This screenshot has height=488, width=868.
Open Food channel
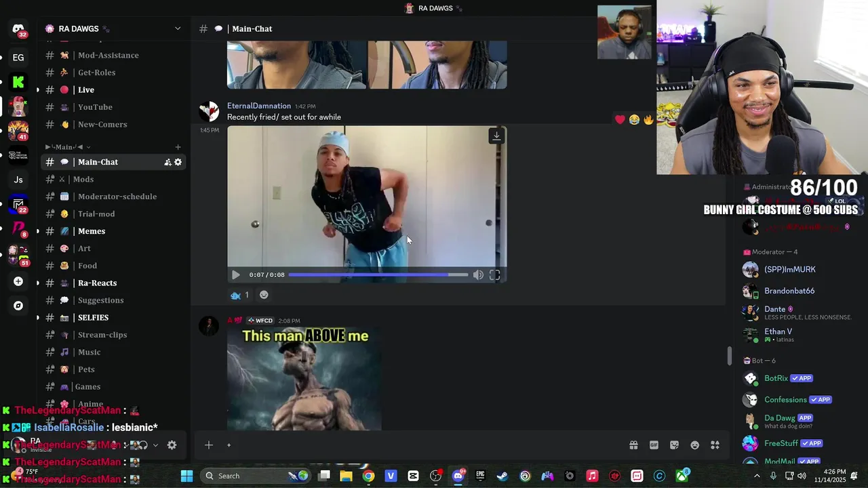click(x=113, y=266)
